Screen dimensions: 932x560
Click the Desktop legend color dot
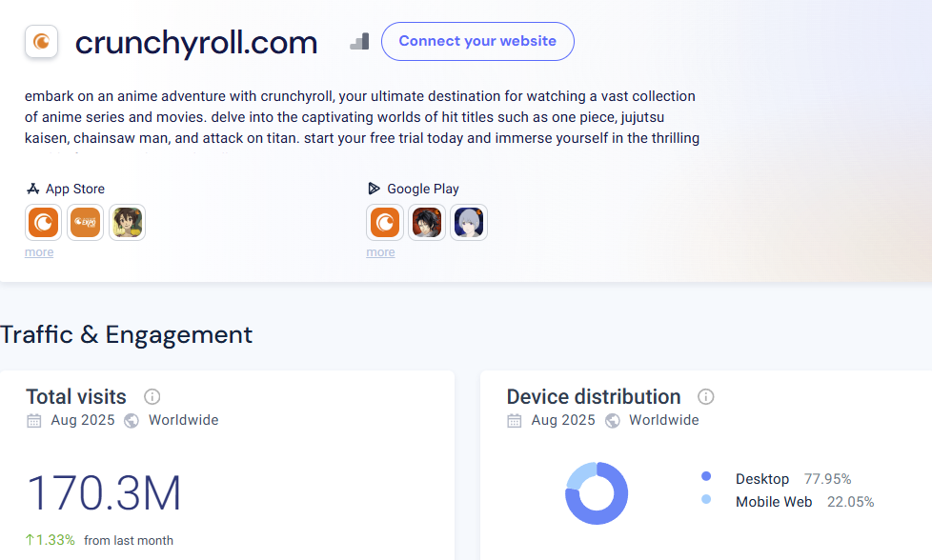coord(706,476)
